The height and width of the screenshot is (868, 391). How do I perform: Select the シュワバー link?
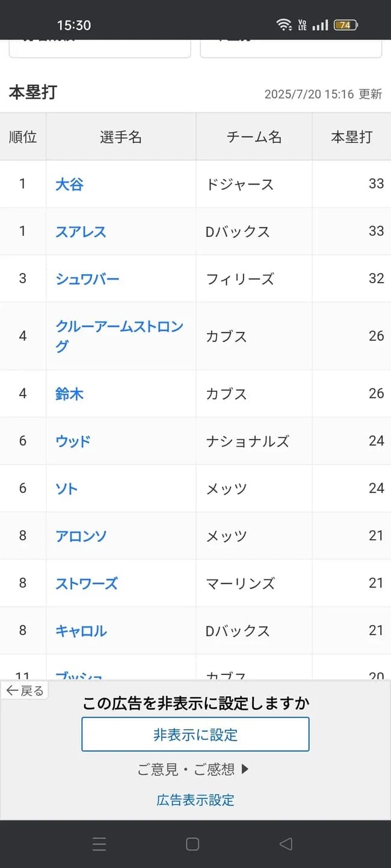[x=86, y=278]
